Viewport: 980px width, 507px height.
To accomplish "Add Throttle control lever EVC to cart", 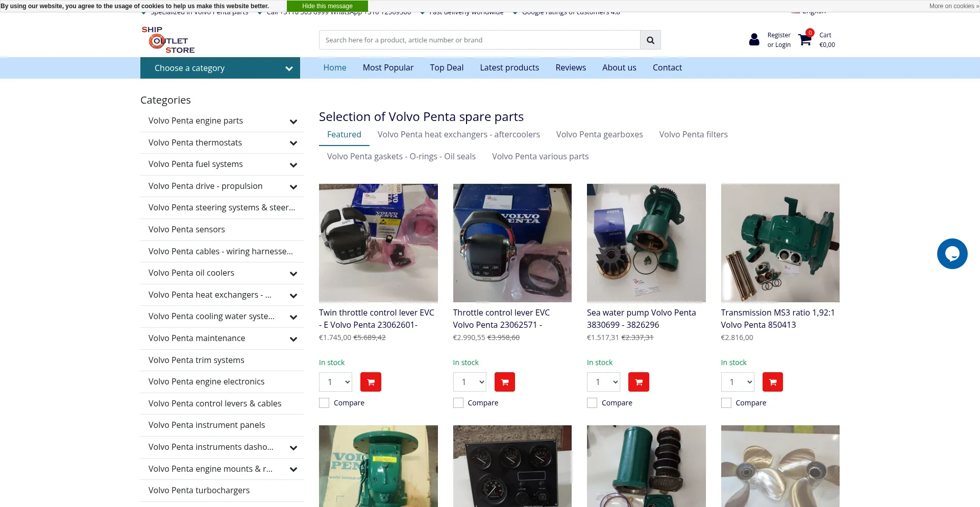I will click(x=505, y=382).
